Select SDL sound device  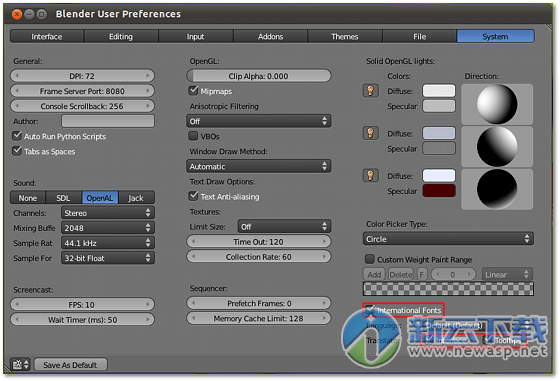(64, 198)
